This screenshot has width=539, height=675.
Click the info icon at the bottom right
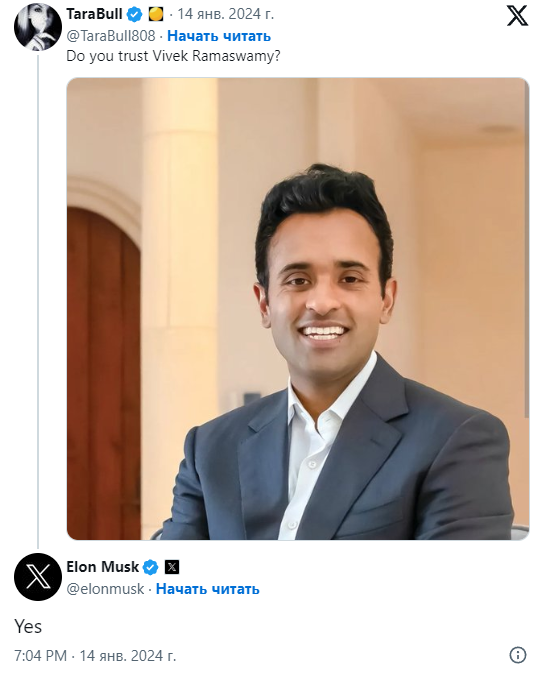coord(517,655)
